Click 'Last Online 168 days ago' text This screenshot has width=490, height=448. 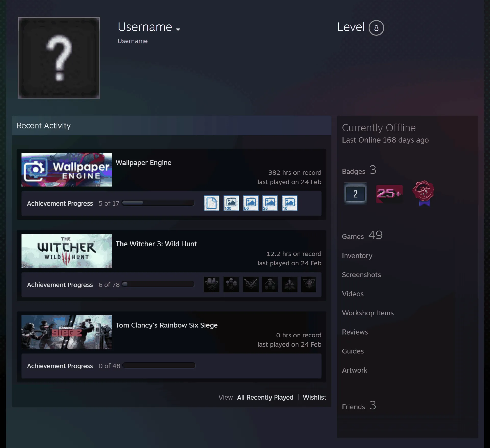click(385, 140)
